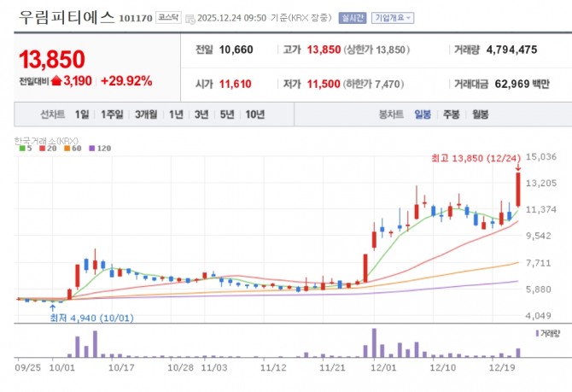Click the red up-arrow icon beside 3,190
The image size is (572, 392).
click(x=56, y=80)
